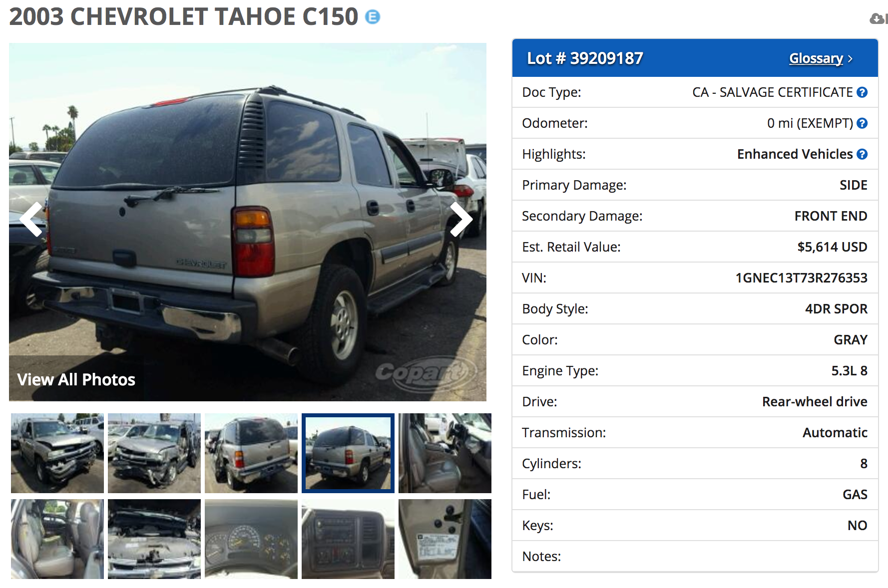
Task: Show the next photo with right arrow
Action: pos(461,219)
